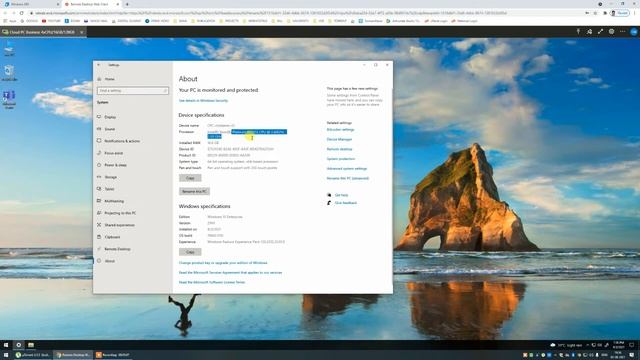Open Advanced system settings link
The width and height of the screenshot is (640, 360).
[347, 169]
